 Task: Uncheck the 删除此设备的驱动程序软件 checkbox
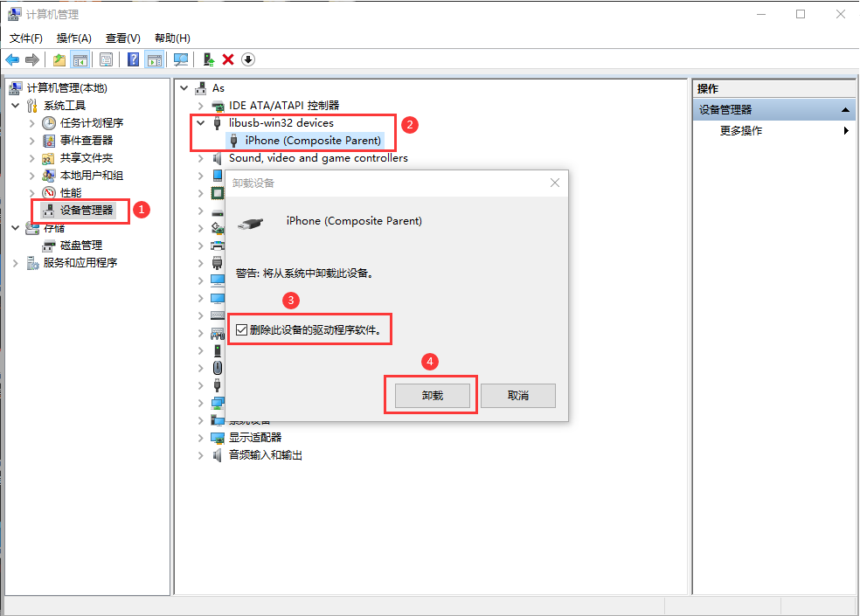coord(242,329)
